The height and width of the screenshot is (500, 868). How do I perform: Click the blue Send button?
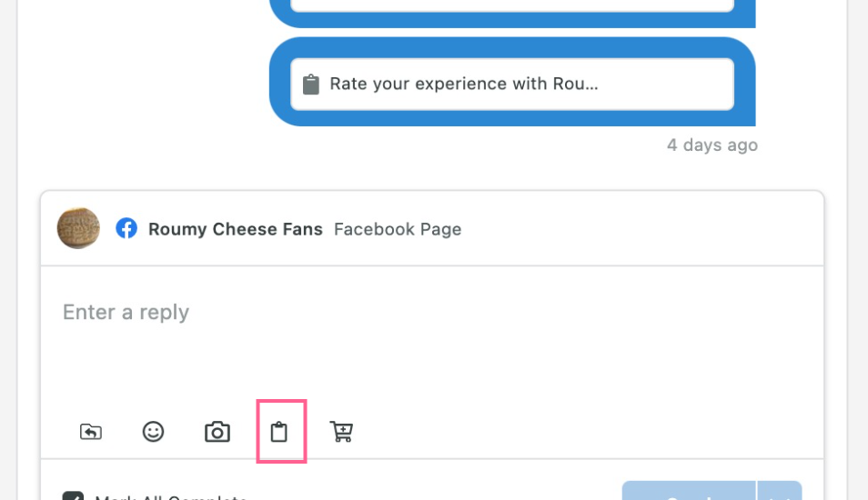(x=689, y=491)
